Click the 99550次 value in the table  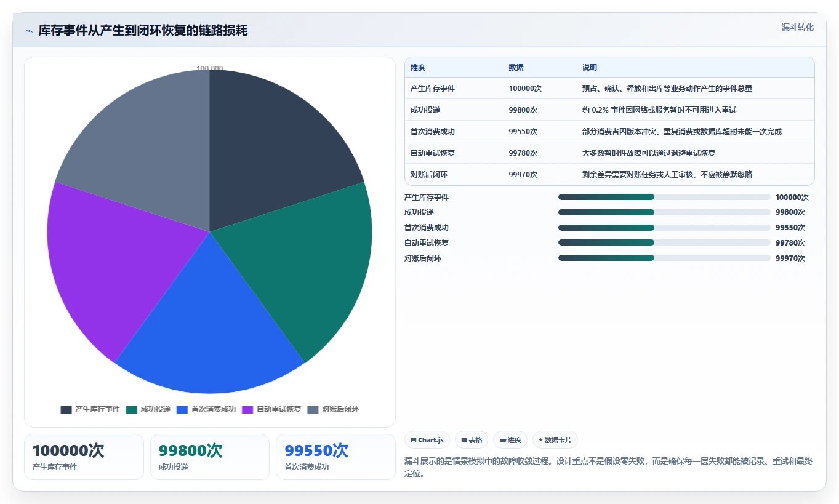point(523,132)
